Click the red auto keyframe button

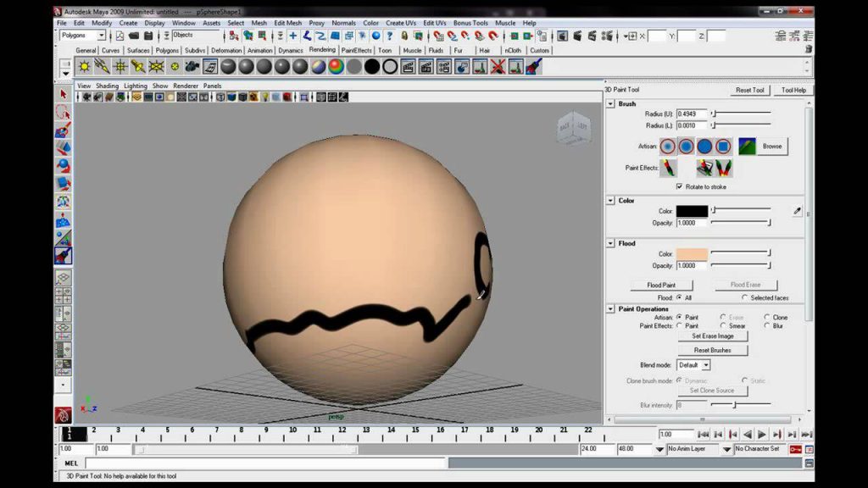pos(795,449)
